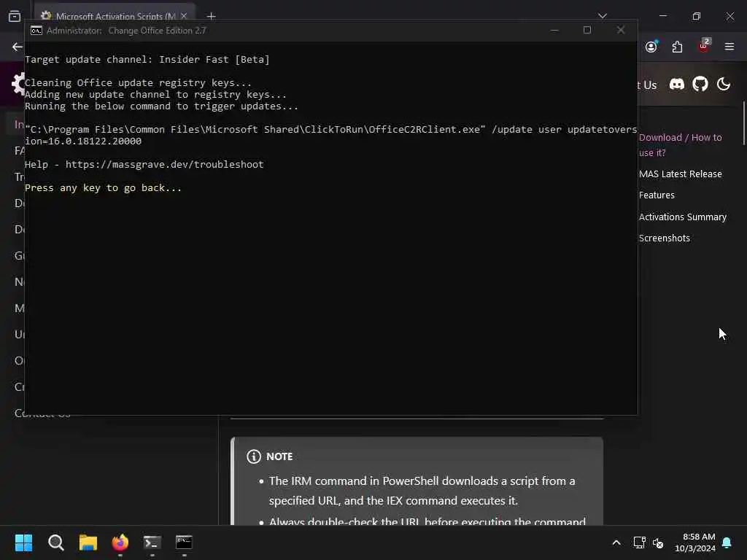Open the Firefox hamburger menu
The width and height of the screenshot is (747, 560).
pyautogui.click(x=729, y=47)
